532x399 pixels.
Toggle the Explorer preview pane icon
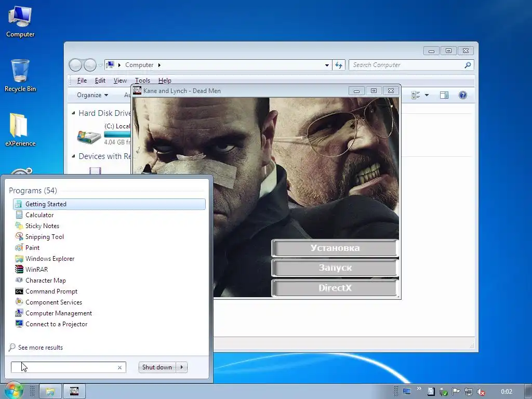444,95
